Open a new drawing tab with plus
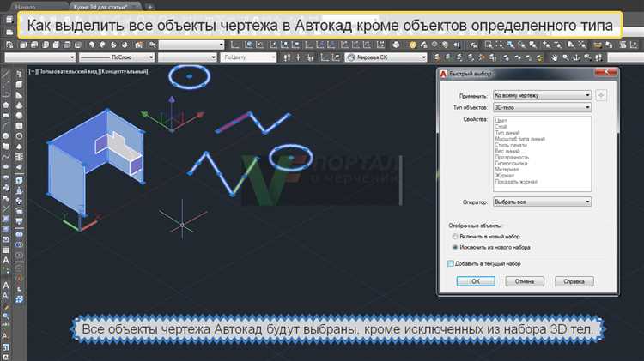Screen dimensions: 644x361 coord(150,7)
